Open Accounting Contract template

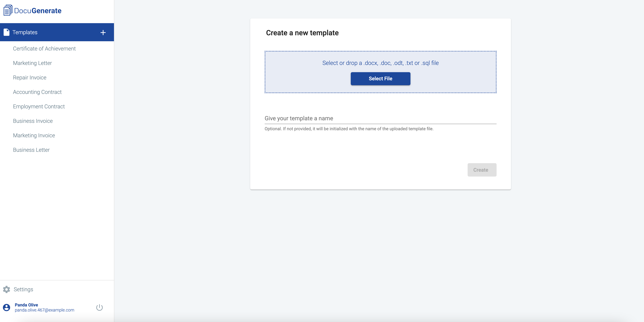point(37,92)
